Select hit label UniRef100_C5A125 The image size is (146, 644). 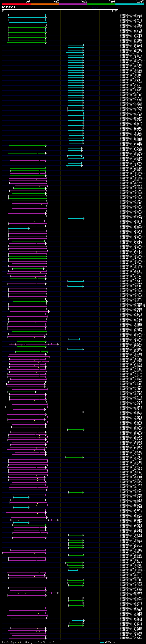(131, 53)
